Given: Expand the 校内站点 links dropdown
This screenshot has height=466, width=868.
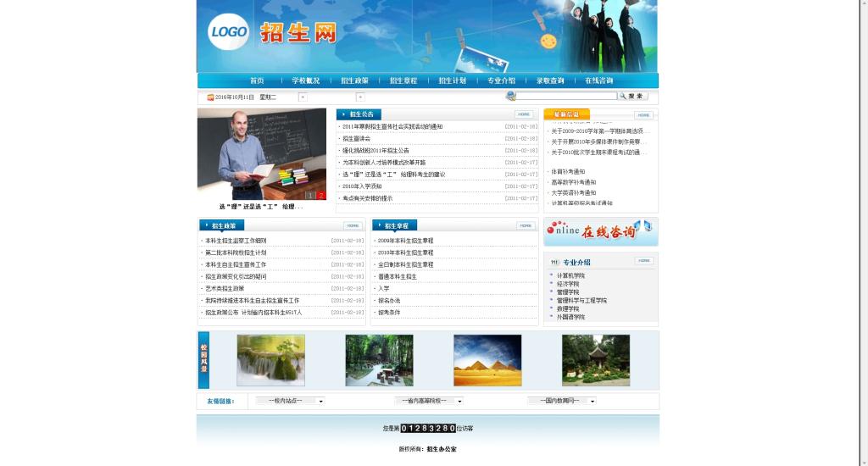Looking at the screenshot, I should tap(291, 401).
